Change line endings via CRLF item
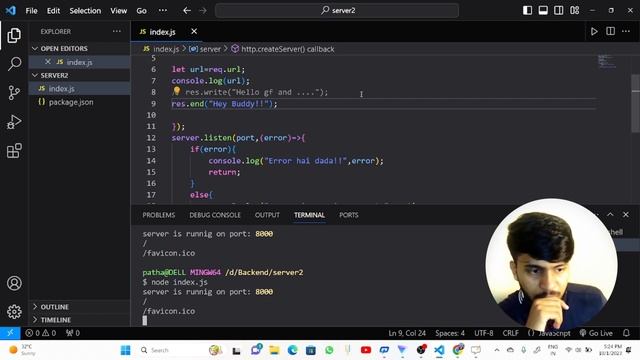The height and width of the screenshot is (360, 640). click(511, 333)
